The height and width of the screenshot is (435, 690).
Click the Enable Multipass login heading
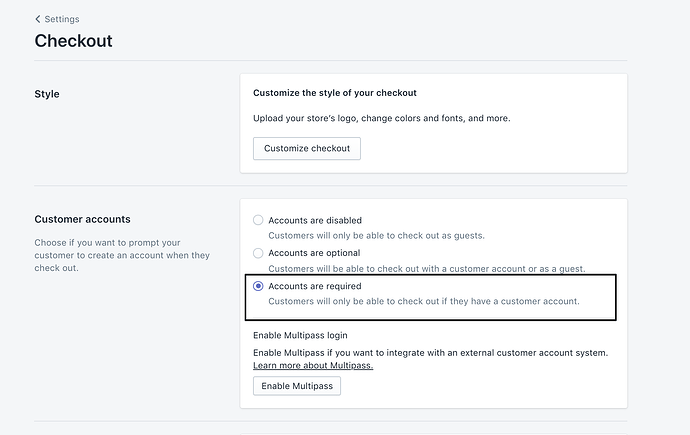(300, 335)
